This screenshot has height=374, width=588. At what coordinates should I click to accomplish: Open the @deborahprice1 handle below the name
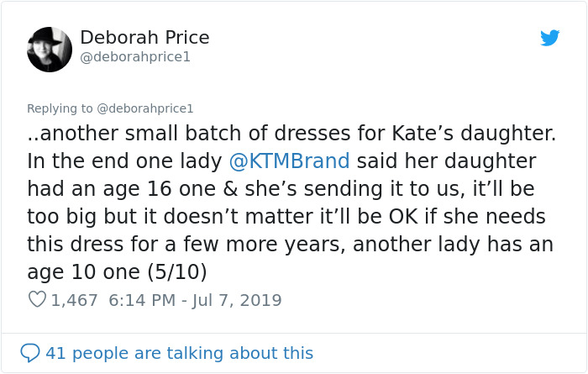pos(135,57)
